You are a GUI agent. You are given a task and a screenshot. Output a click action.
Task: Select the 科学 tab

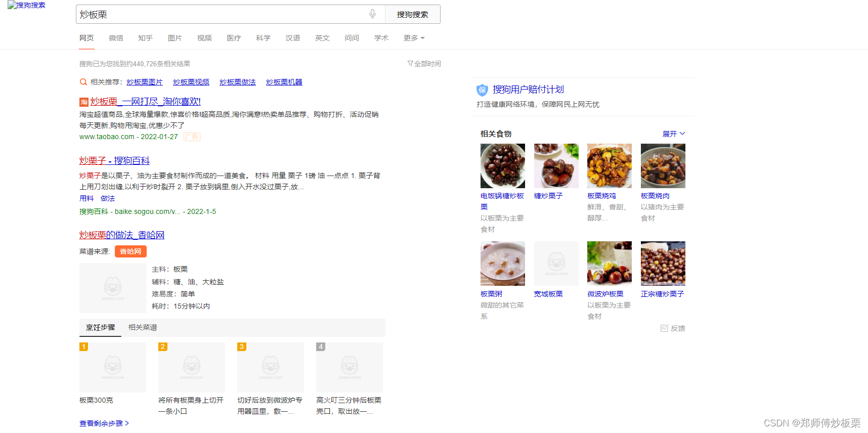pos(263,38)
